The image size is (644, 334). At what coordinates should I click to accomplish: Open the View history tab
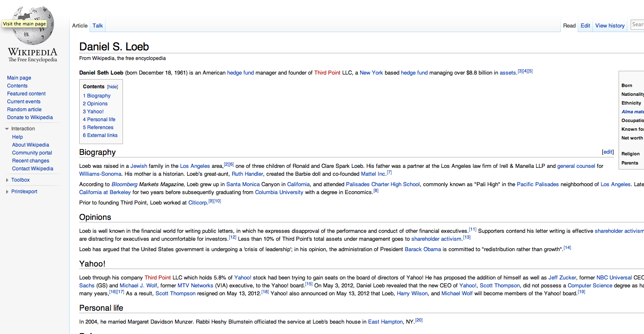coord(609,26)
